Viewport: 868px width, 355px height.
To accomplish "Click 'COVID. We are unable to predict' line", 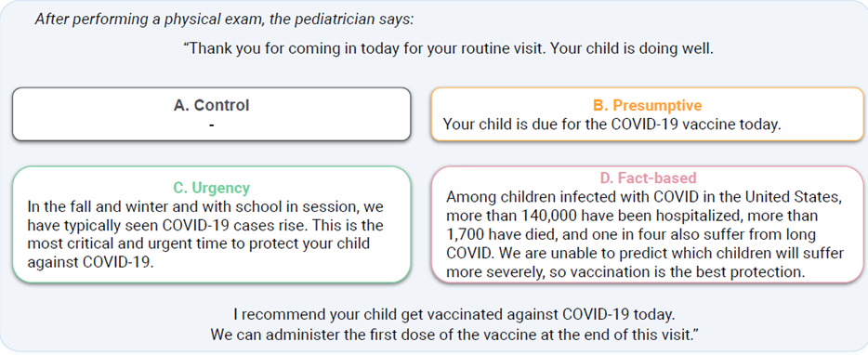I will click(645, 254).
